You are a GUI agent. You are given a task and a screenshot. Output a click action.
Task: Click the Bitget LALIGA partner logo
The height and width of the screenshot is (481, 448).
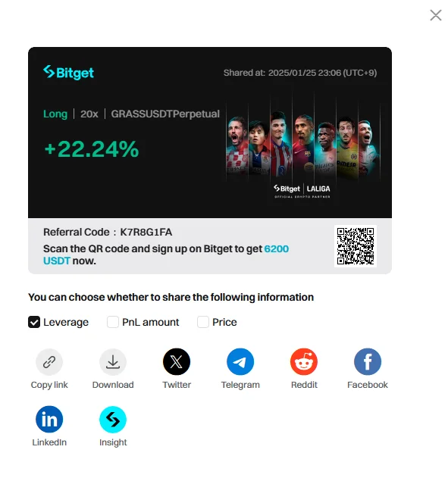point(302,191)
